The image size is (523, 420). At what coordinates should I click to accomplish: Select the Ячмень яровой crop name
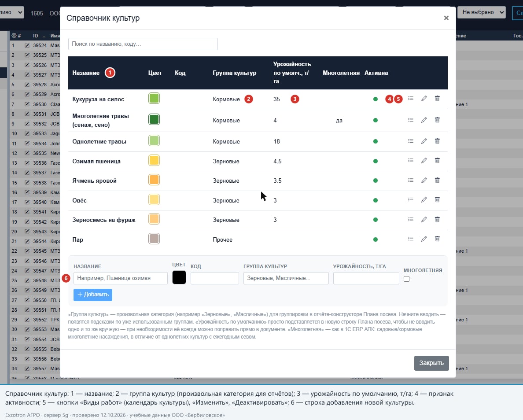[x=94, y=181]
